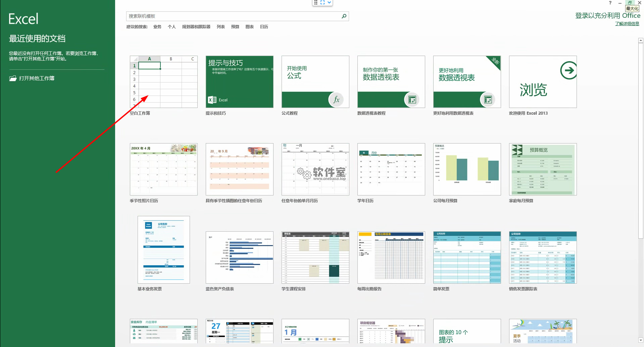This screenshot has width=644, height=347.
Task: Click 登录以充分利用 Office sign-in text
Action: [608, 15]
